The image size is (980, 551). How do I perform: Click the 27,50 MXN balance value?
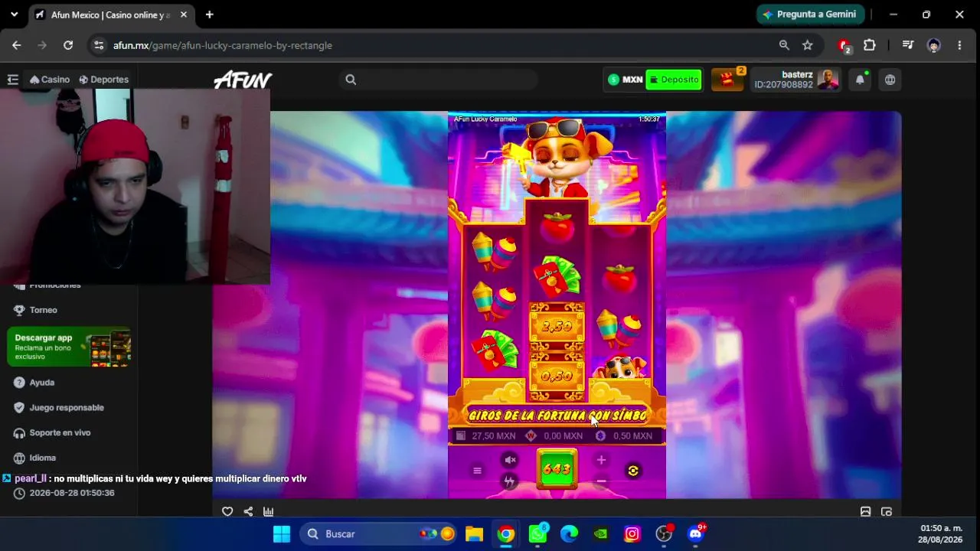click(x=494, y=436)
